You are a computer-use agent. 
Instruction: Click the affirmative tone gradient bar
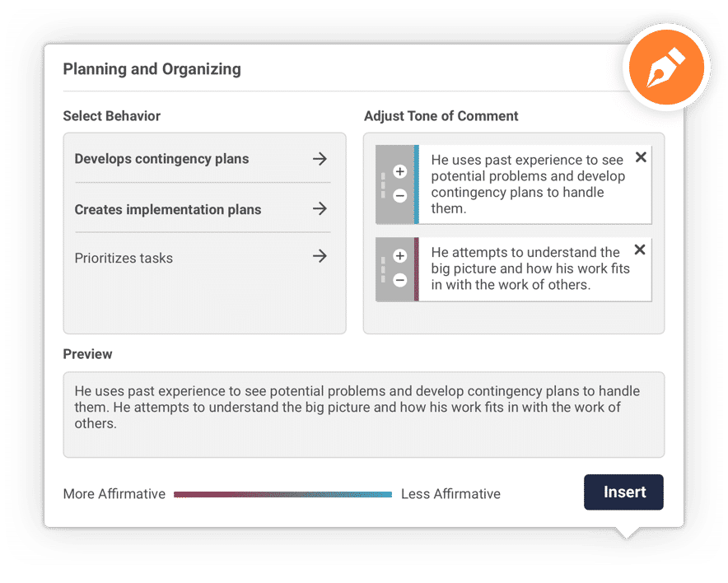tap(282, 494)
